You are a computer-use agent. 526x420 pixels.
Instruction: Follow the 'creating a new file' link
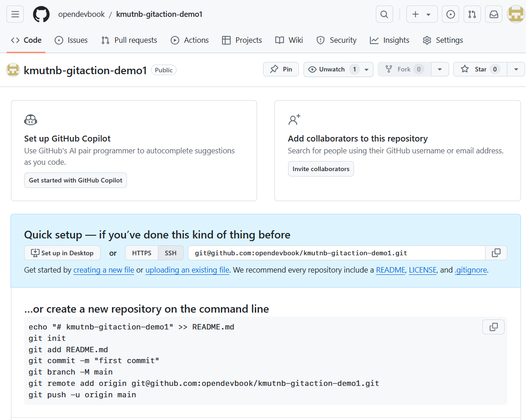click(104, 270)
